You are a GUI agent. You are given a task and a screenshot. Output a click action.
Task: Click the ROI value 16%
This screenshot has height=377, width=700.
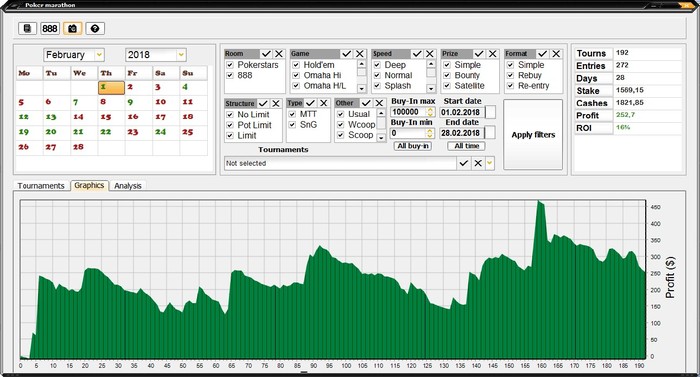pos(623,127)
